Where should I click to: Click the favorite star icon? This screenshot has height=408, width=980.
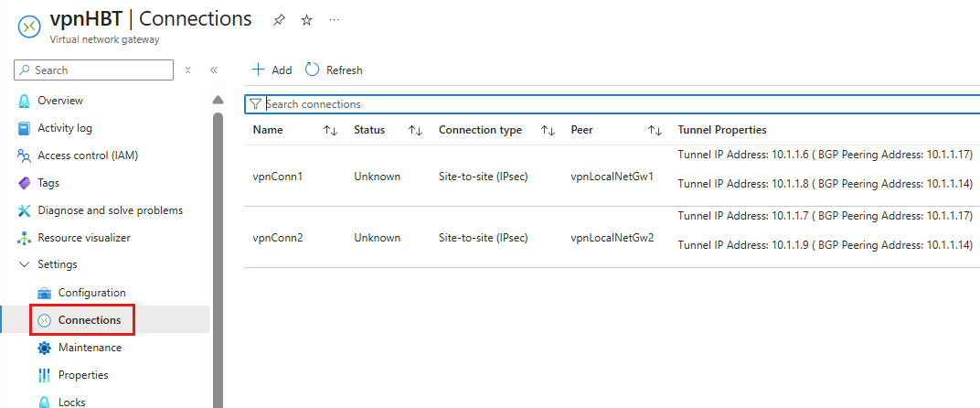coord(306,20)
